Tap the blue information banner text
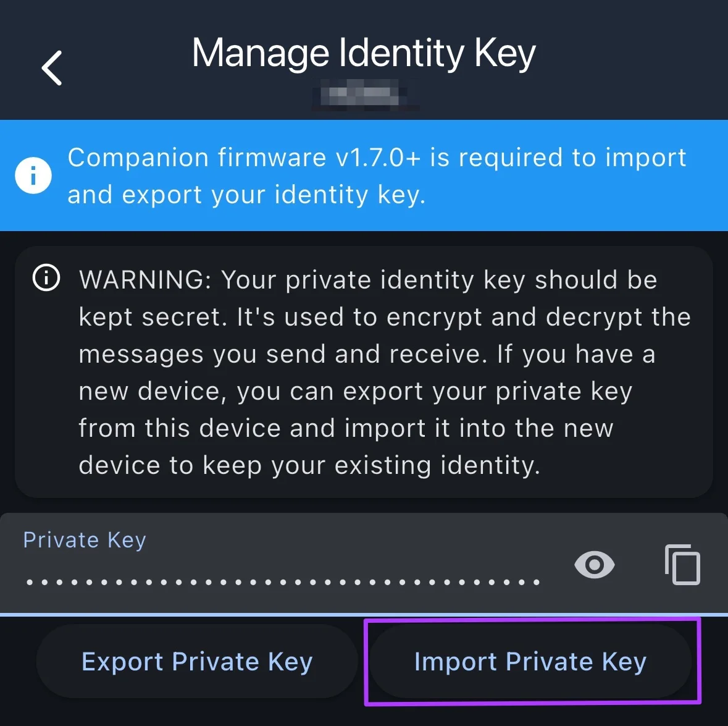This screenshot has height=726, width=728. pos(377,175)
